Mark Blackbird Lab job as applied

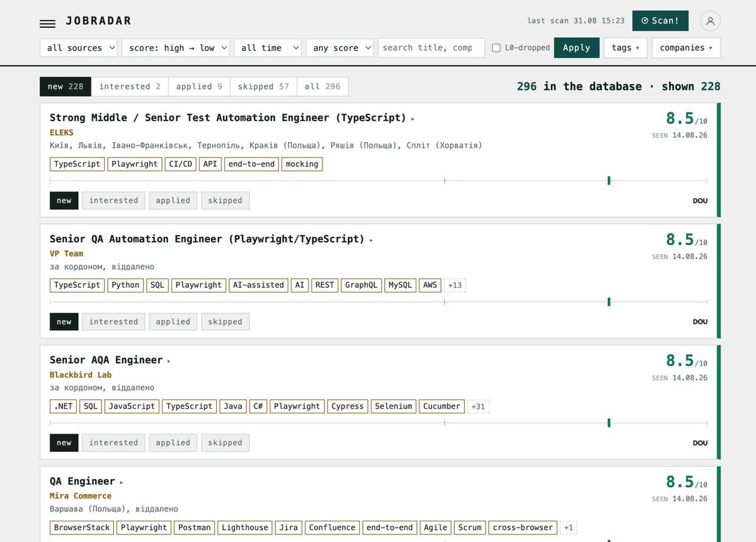pos(173,442)
